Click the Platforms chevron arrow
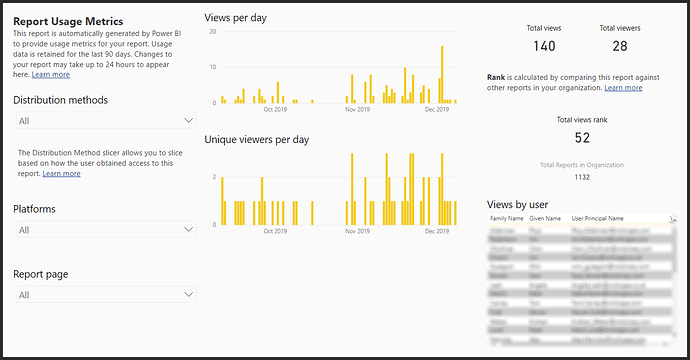The image size is (690, 360). pos(188,229)
